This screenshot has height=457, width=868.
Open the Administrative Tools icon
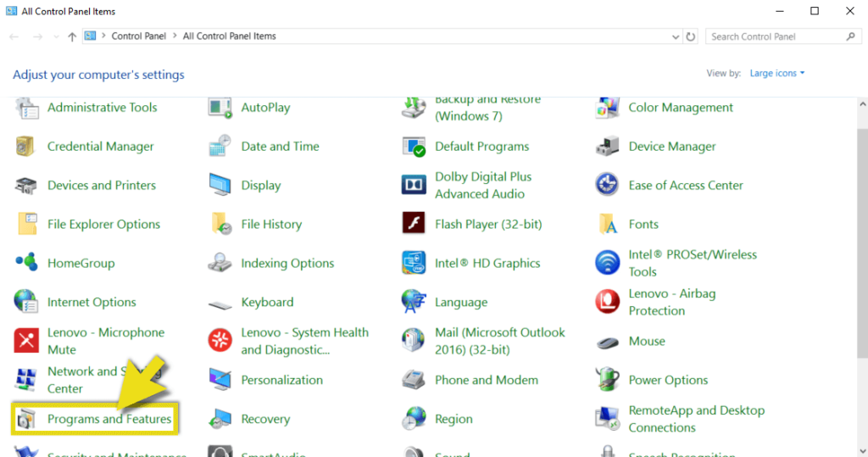coord(26,108)
